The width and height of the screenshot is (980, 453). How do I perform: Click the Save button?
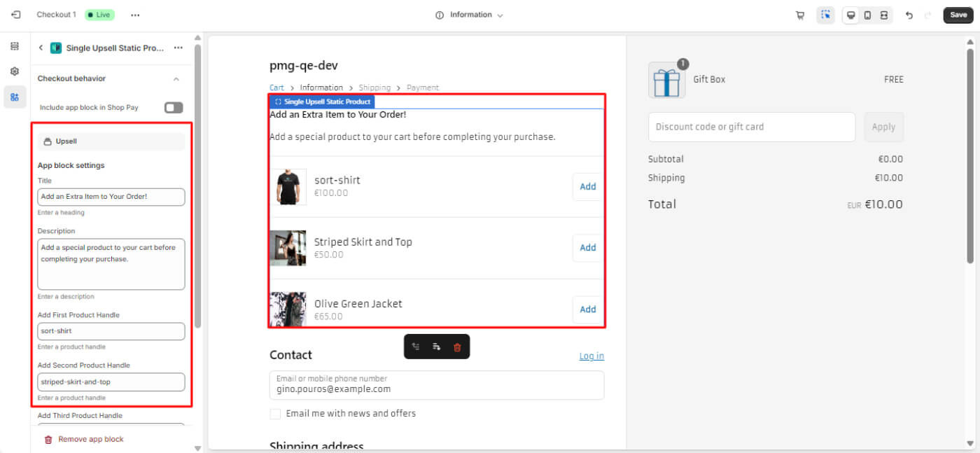point(958,15)
